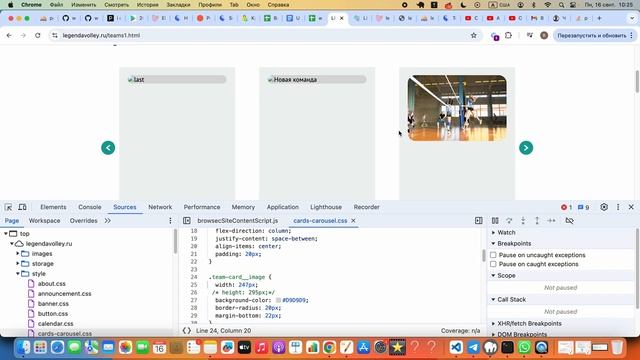
Task: Open navigator pane three-dot menu
Action: tap(170, 221)
